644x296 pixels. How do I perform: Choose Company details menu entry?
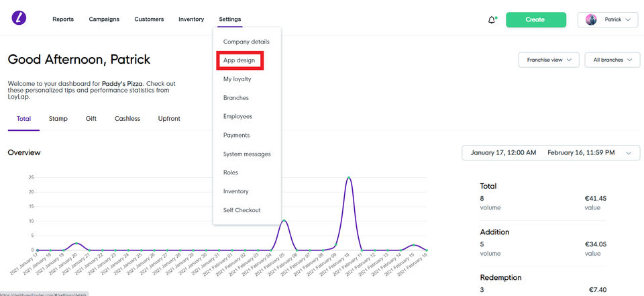point(246,42)
